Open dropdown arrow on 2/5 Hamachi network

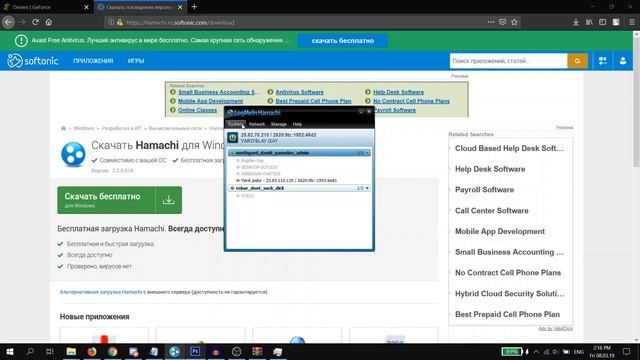(x=367, y=188)
